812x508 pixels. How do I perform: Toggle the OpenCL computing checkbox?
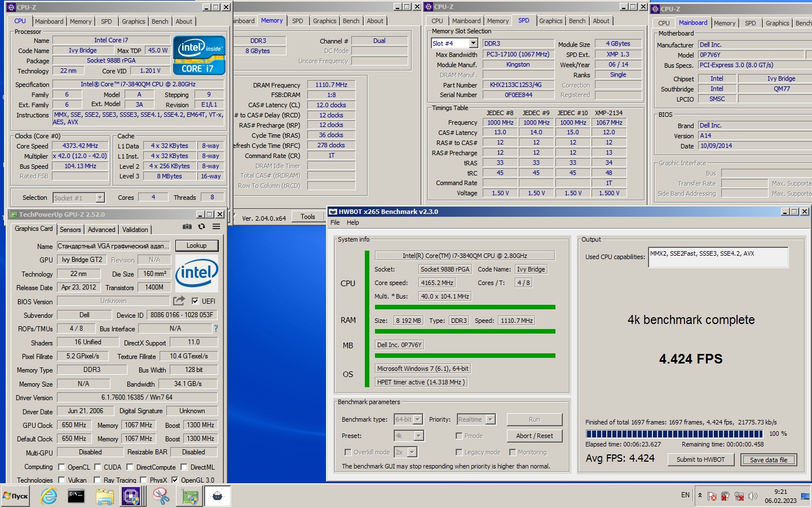62,467
